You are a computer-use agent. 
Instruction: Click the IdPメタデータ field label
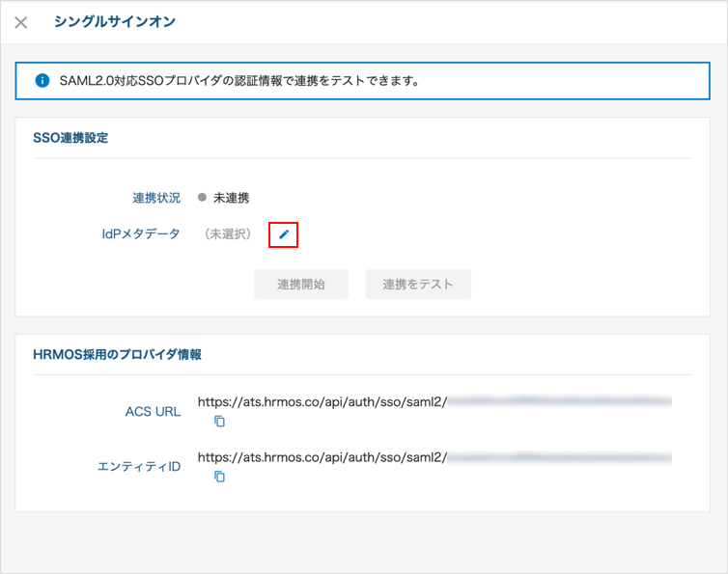[x=141, y=233]
